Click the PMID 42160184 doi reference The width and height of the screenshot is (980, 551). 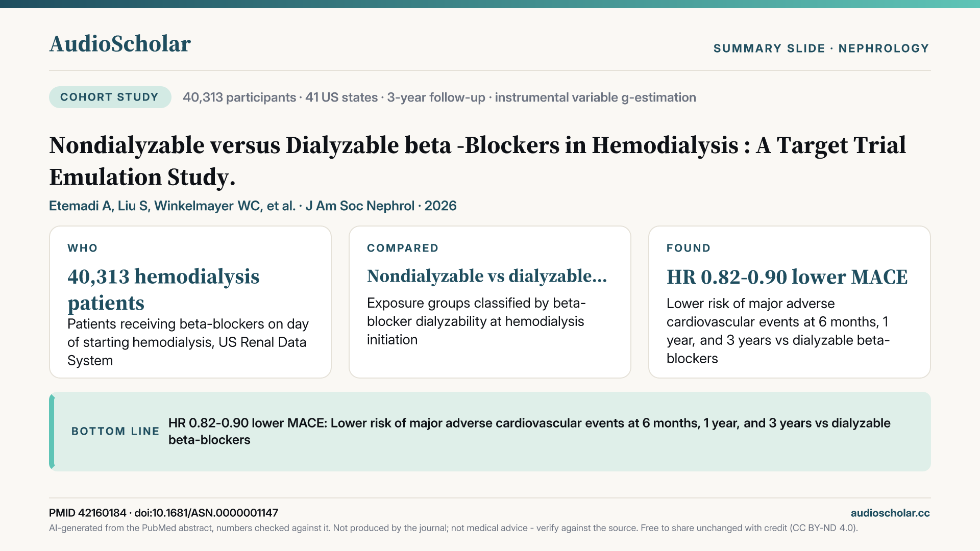[x=163, y=513]
